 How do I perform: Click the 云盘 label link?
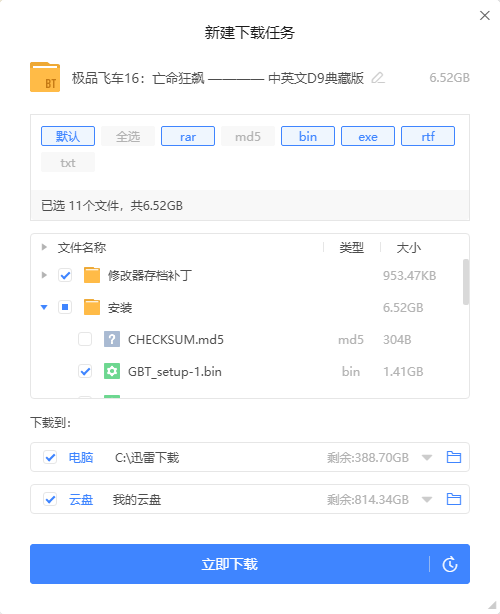click(81, 500)
